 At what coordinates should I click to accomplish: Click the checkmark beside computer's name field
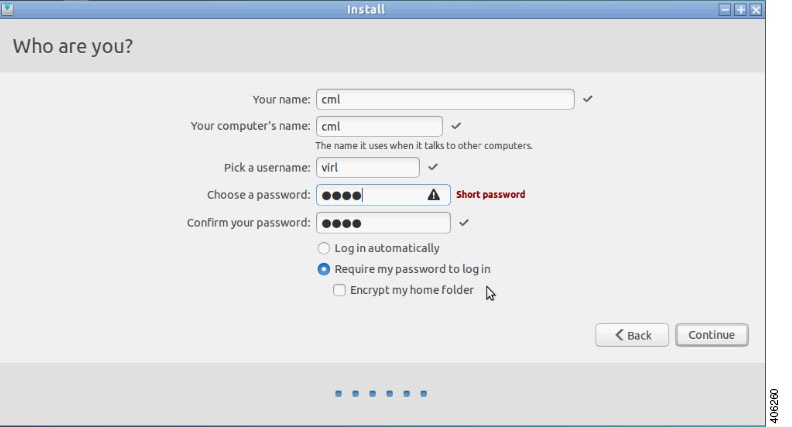pyautogui.click(x=456, y=125)
